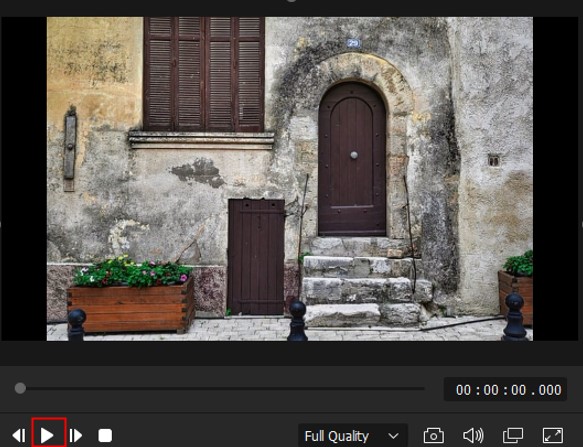Click the right edge panel divider handle
Viewport: 583px width, 447px height.
(582, 224)
